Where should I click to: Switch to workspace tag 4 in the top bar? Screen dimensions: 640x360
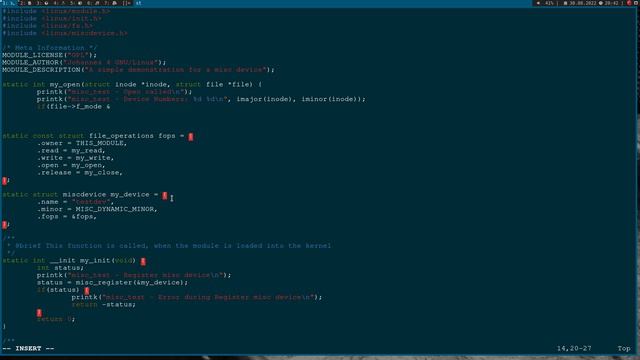(x=59, y=3)
